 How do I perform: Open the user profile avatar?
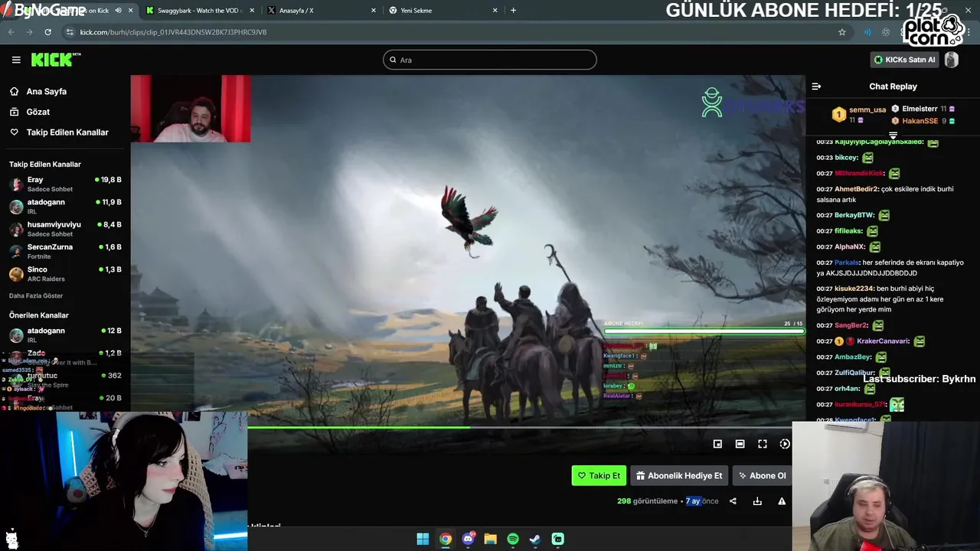click(x=952, y=60)
